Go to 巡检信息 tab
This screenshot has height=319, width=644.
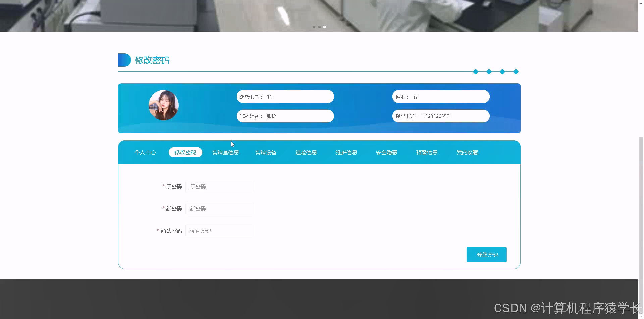[306, 152]
